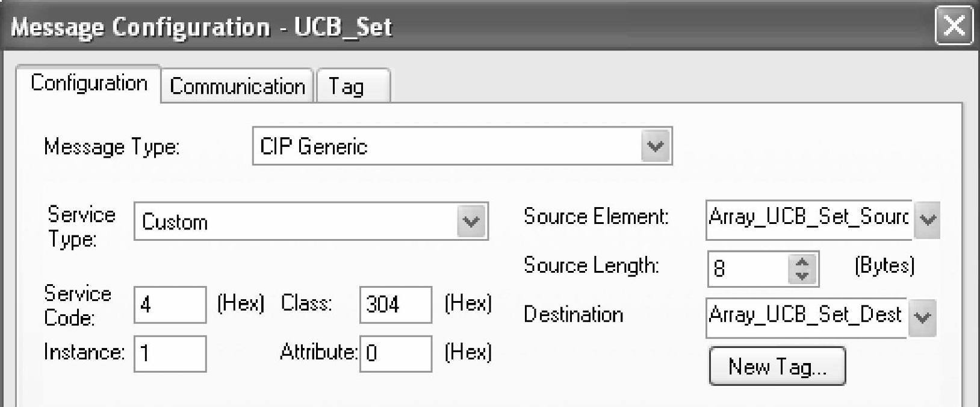The height and width of the screenshot is (407, 980).
Task: Click the New Tag button
Action: (777, 366)
